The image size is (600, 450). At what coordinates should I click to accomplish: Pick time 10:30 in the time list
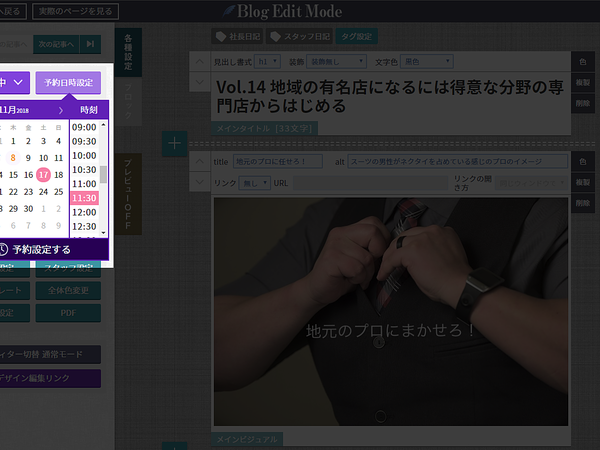click(x=84, y=170)
